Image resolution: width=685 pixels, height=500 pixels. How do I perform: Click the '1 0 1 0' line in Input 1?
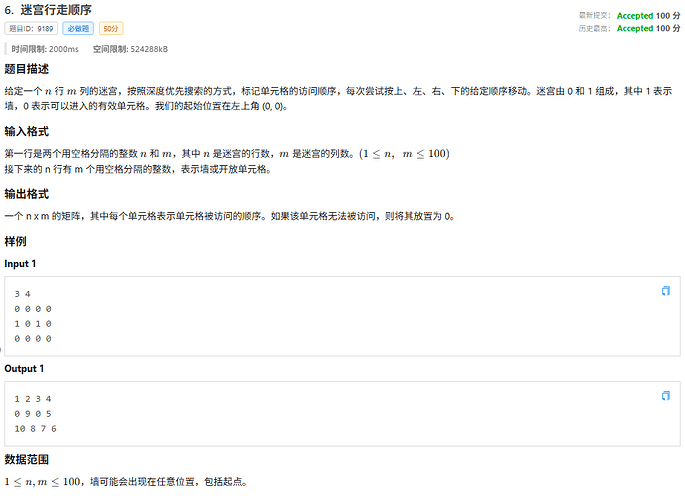(33, 324)
